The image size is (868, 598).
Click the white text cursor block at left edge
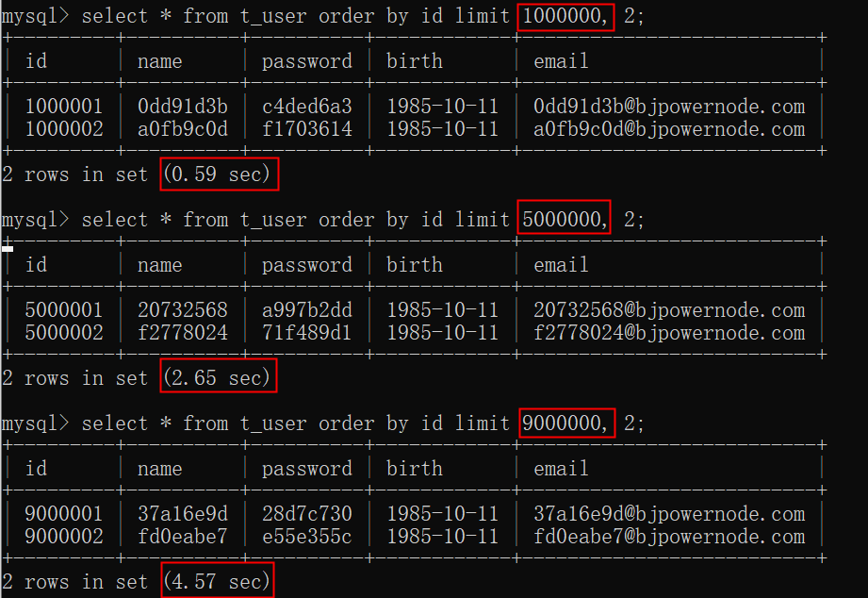pyautogui.click(x=7, y=248)
